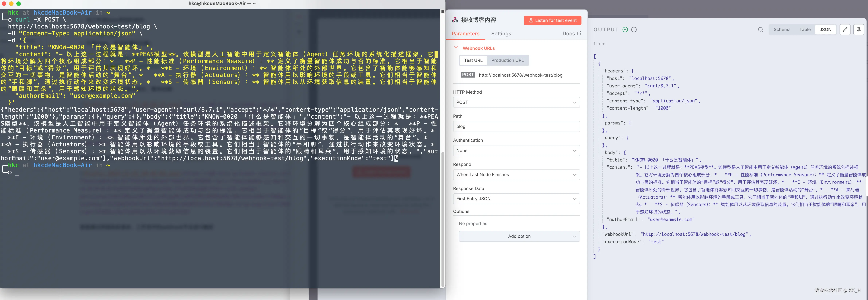This screenshot has height=300, width=868.
Task: Click the info icon beside OUTPUT
Action: pyautogui.click(x=634, y=29)
